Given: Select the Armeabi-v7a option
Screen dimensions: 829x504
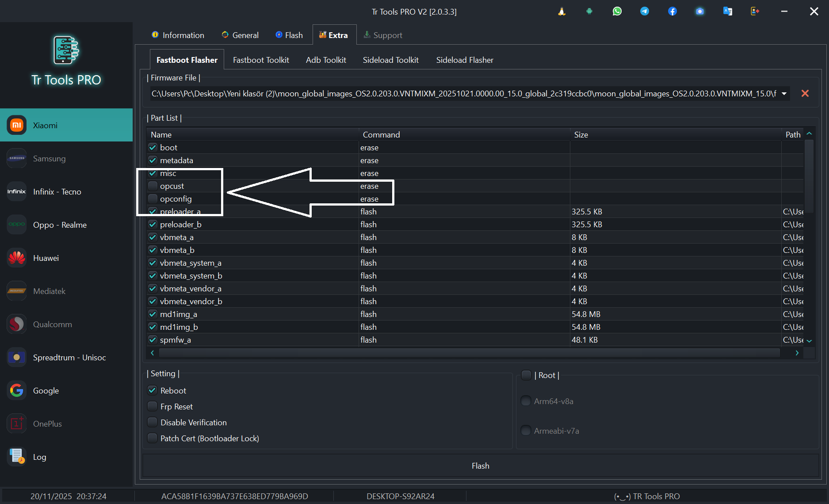Looking at the screenshot, I should coord(526,431).
